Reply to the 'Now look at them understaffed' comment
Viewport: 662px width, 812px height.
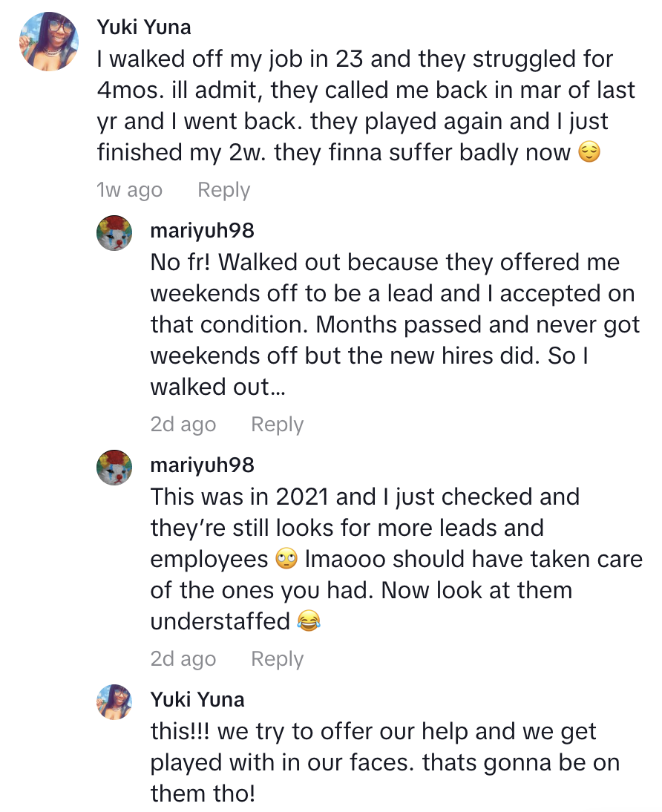[277, 659]
